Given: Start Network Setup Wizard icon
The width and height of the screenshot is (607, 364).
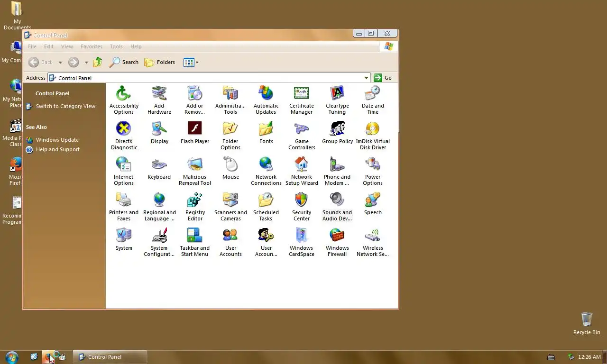Looking at the screenshot, I should click(302, 171).
